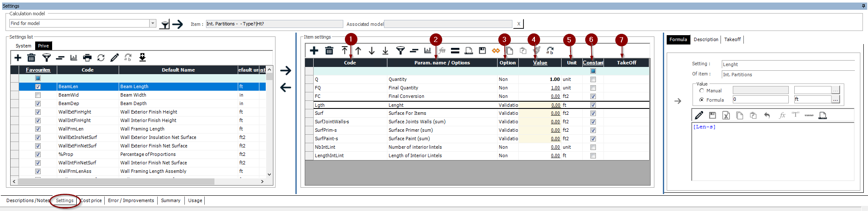Click the Formula value input field
868x211 pixels.
point(760,100)
